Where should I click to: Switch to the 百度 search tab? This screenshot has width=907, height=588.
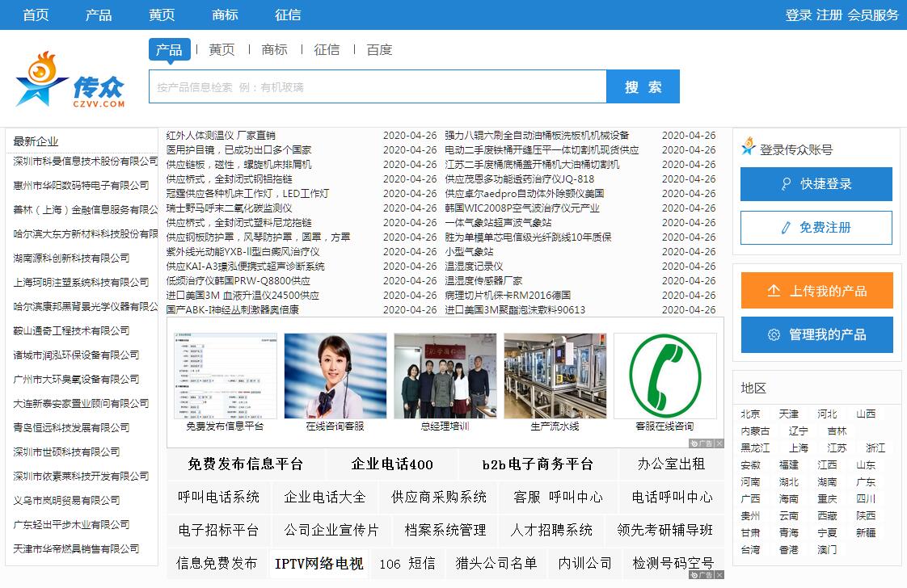click(379, 50)
